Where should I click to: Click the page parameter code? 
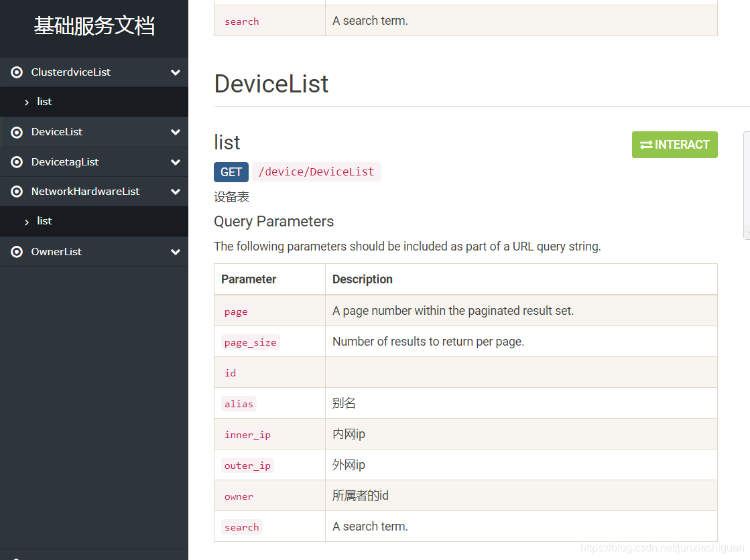coord(236,311)
